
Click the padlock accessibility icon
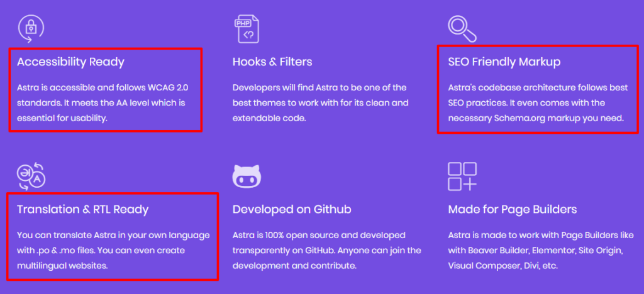click(x=31, y=29)
